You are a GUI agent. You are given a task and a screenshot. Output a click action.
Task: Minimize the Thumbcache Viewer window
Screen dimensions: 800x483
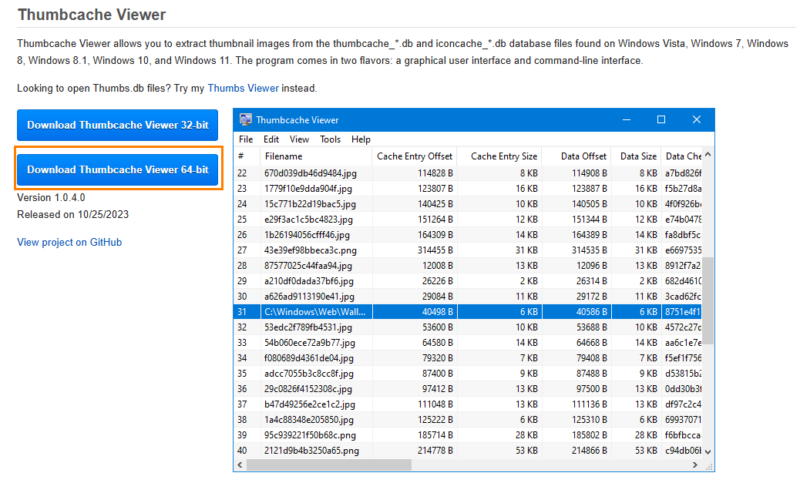pyautogui.click(x=627, y=120)
